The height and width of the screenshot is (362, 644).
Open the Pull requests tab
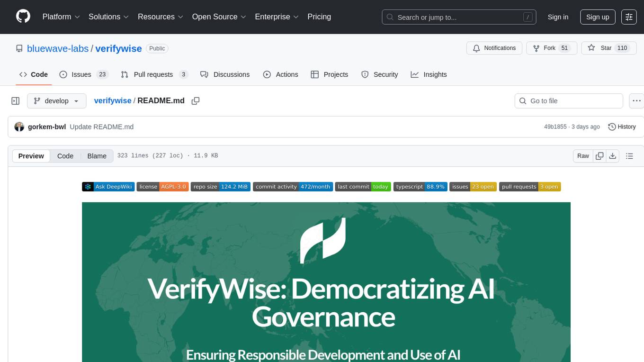click(x=154, y=74)
